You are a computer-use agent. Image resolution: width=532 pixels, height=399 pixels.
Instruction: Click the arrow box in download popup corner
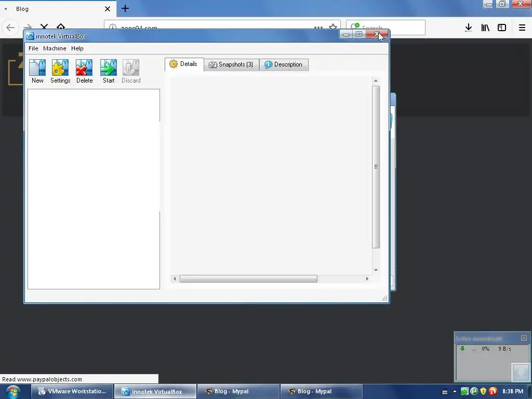520,372
